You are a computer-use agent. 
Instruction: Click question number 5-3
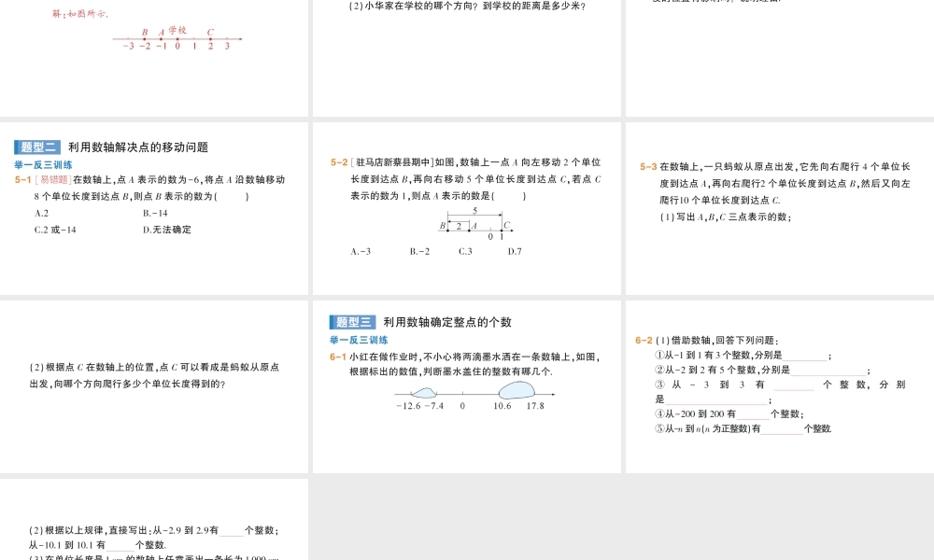click(648, 167)
